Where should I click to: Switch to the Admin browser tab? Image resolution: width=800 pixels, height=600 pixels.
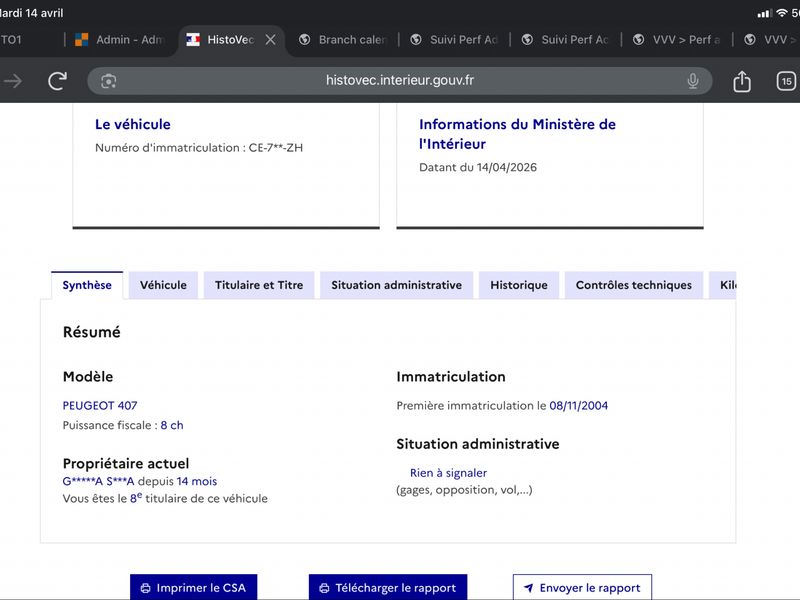pos(120,40)
